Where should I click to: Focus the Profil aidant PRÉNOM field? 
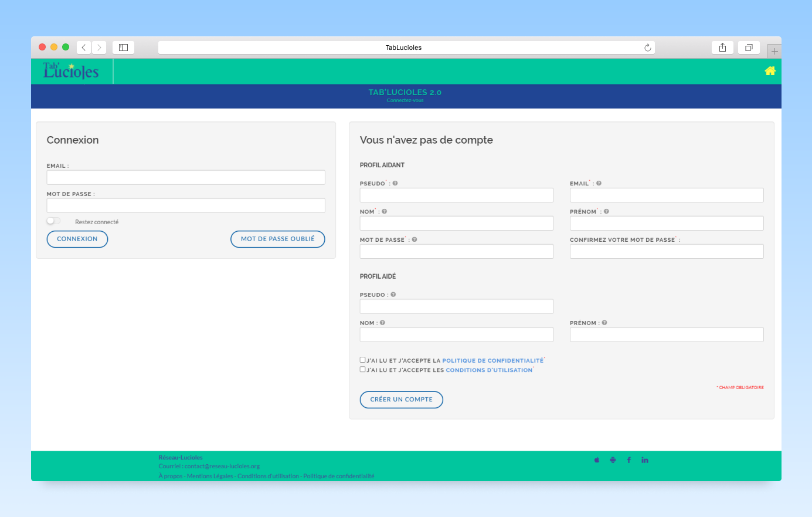click(x=667, y=223)
